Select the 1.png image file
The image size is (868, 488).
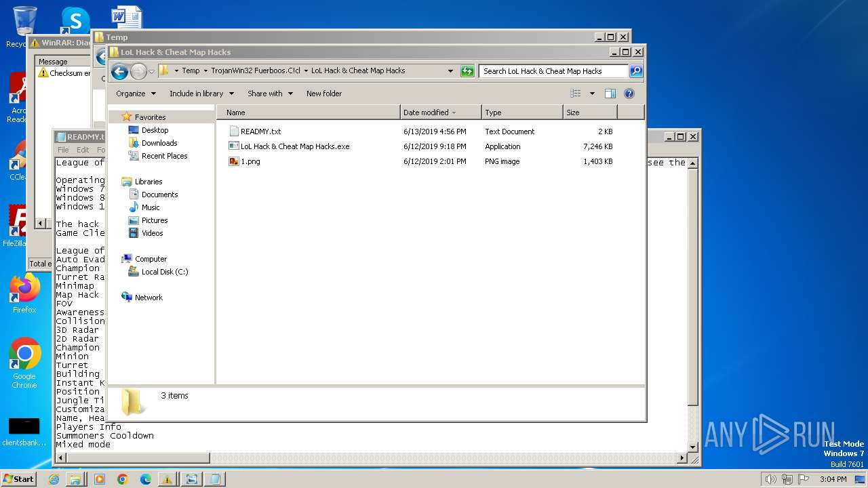click(250, 161)
